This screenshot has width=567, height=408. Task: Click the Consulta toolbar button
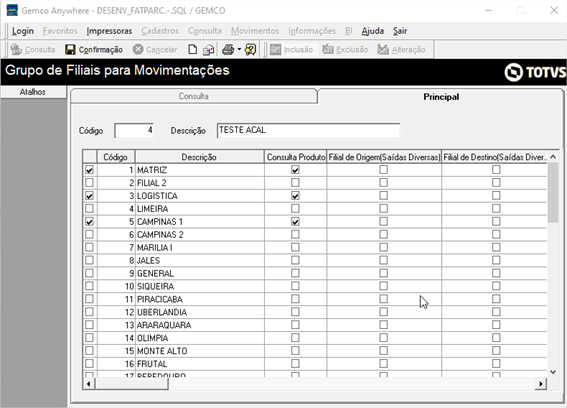[33, 50]
